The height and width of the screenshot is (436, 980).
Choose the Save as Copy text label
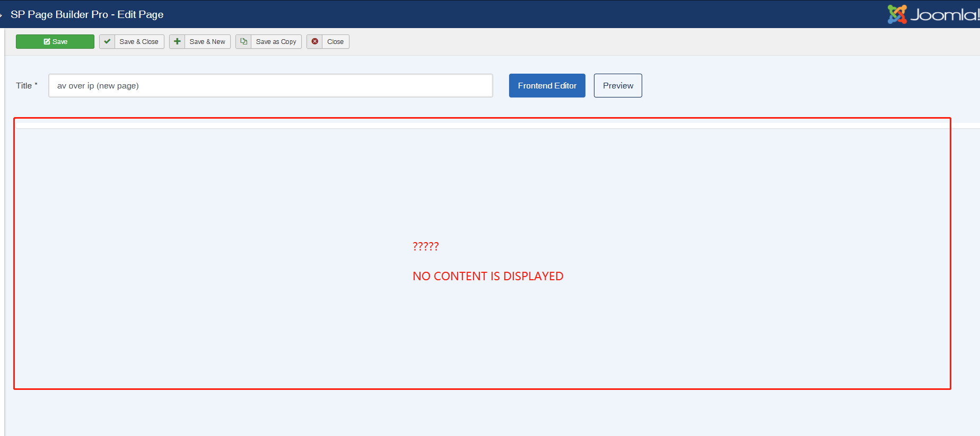[x=276, y=42]
